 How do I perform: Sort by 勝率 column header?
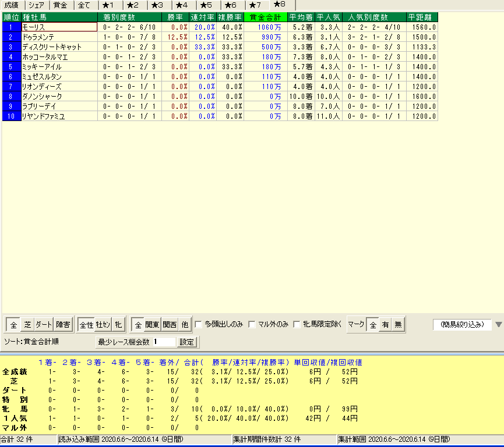click(175, 17)
